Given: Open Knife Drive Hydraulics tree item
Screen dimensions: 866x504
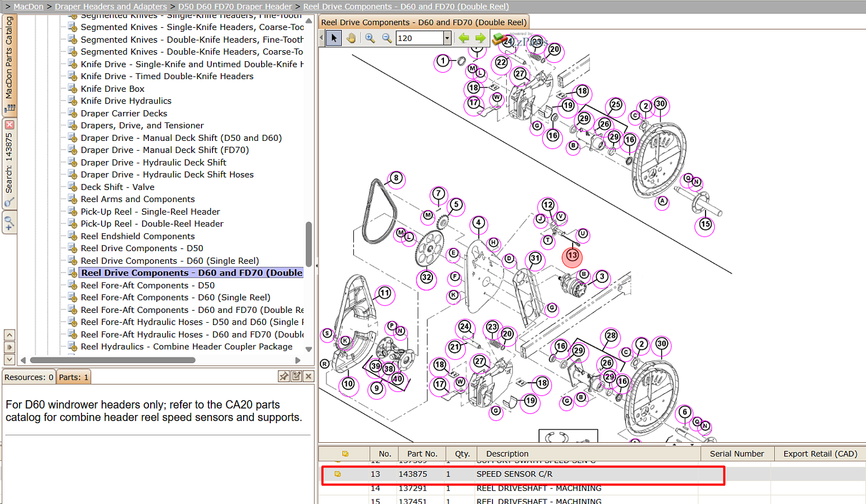Looking at the screenshot, I should click(x=126, y=101).
